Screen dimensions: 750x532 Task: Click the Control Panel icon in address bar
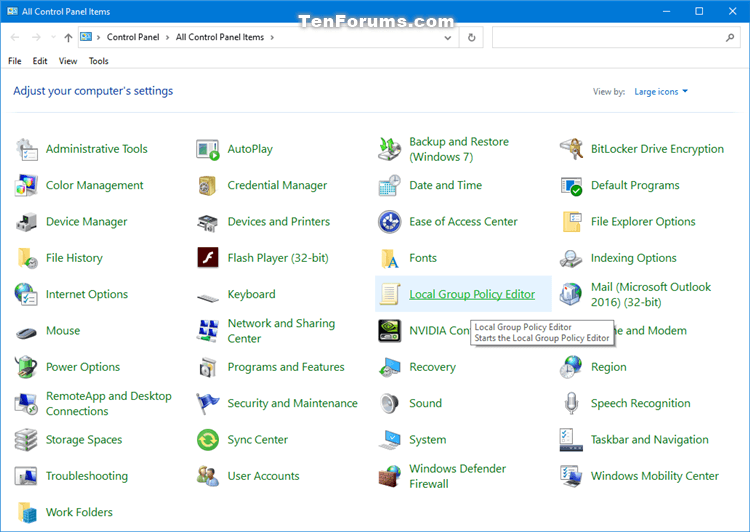86,37
